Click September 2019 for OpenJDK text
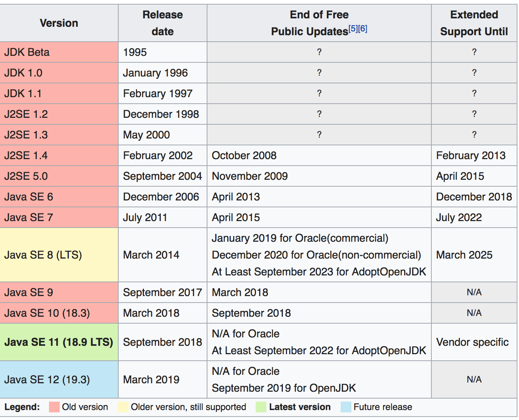This screenshot has height=420, width=519. [284, 388]
